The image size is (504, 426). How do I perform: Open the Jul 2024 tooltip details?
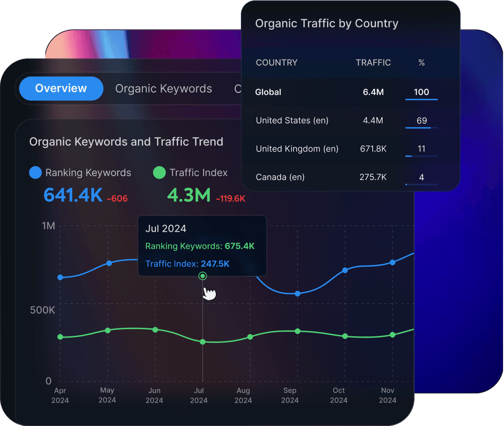(x=202, y=246)
